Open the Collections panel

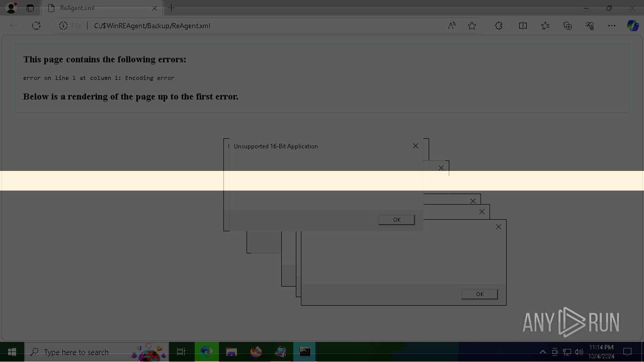(568, 26)
